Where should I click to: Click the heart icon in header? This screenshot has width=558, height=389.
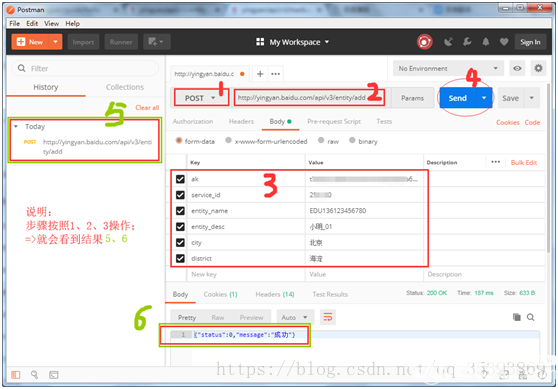(x=504, y=42)
